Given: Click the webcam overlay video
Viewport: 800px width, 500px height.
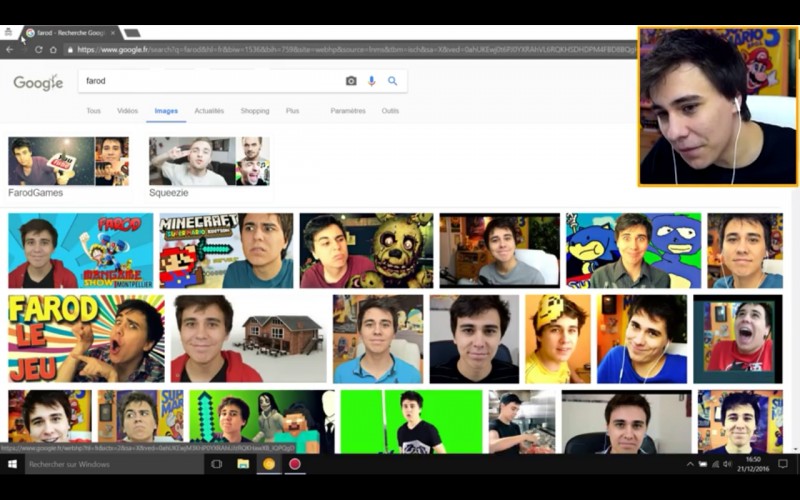Looking at the screenshot, I should (x=717, y=107).
